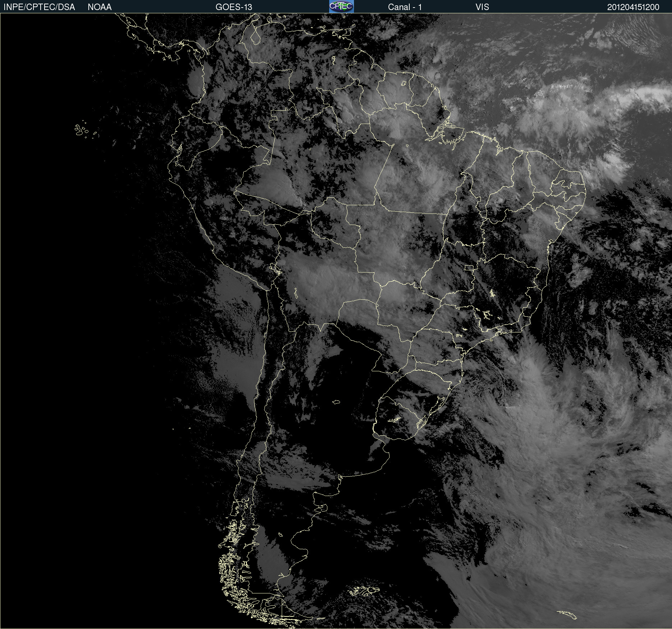The height and width of the screenshot is (629, 672).
Task: Click the CPTEC logo in header
Action: [x=341, y=6]
